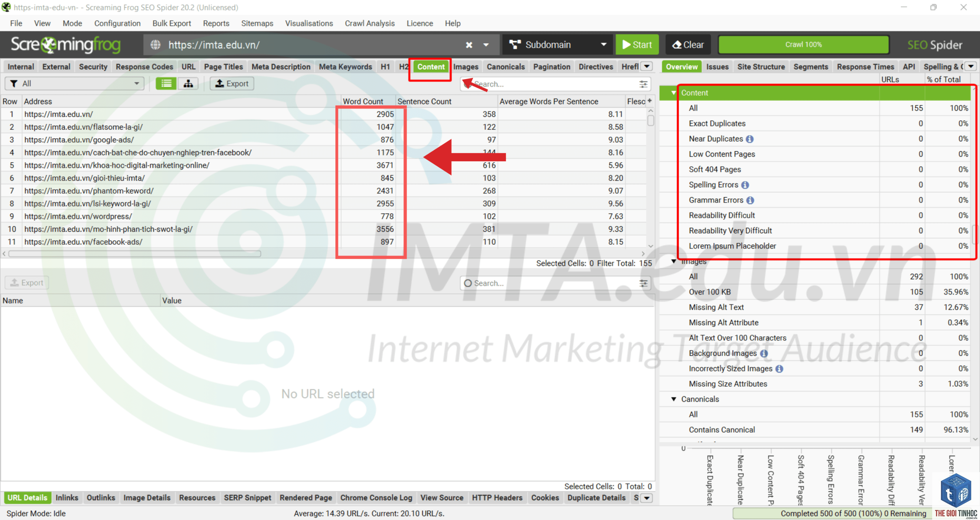
Task: Click info icon beside Spelling Errors
Action: click(745, 185)
